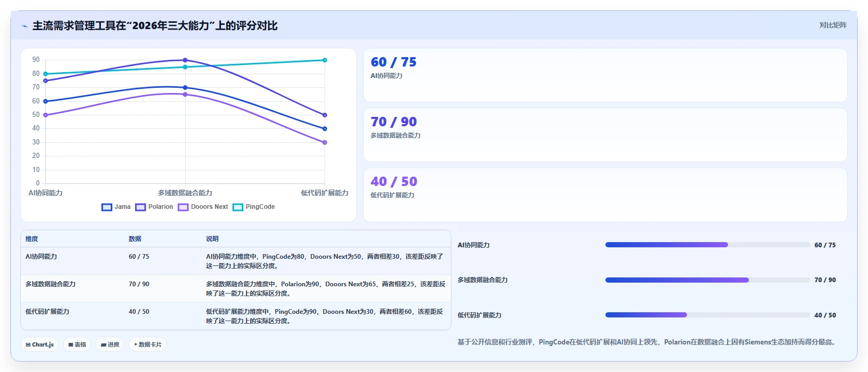This screenshot has height=372, width=868.
Task: Click the 40 / 50 value beside progress bar
Action: coord(825,315)
